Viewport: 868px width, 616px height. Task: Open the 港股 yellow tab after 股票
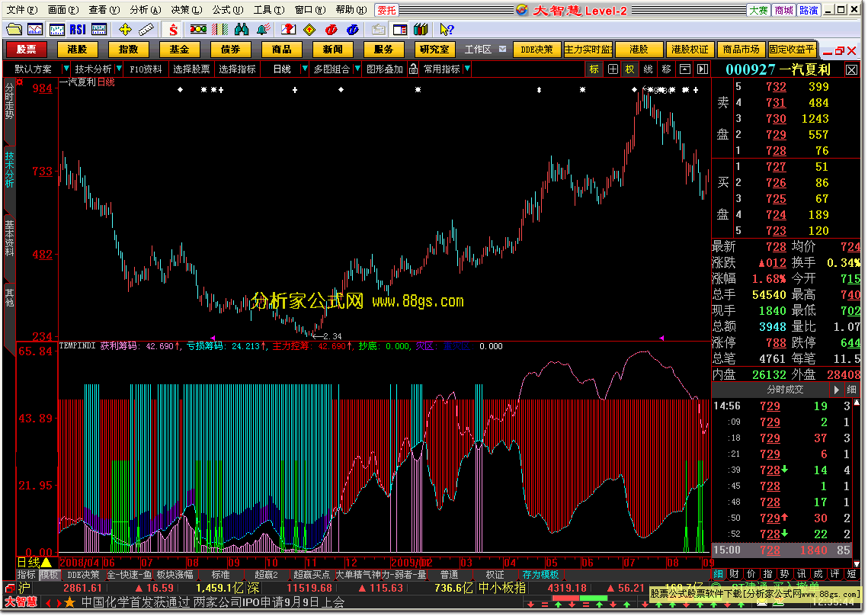[x=77, y=50]
